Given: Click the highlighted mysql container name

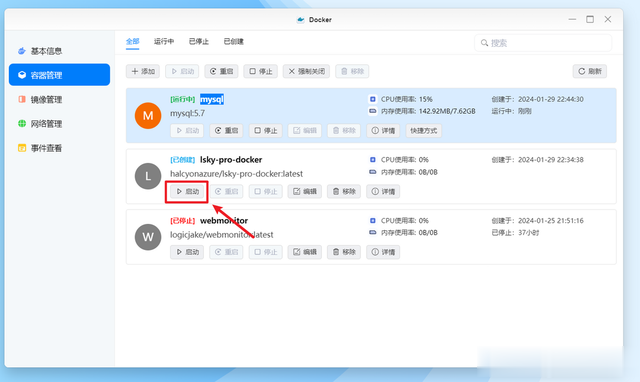Looking at the screenshot, I should point(212,99).
